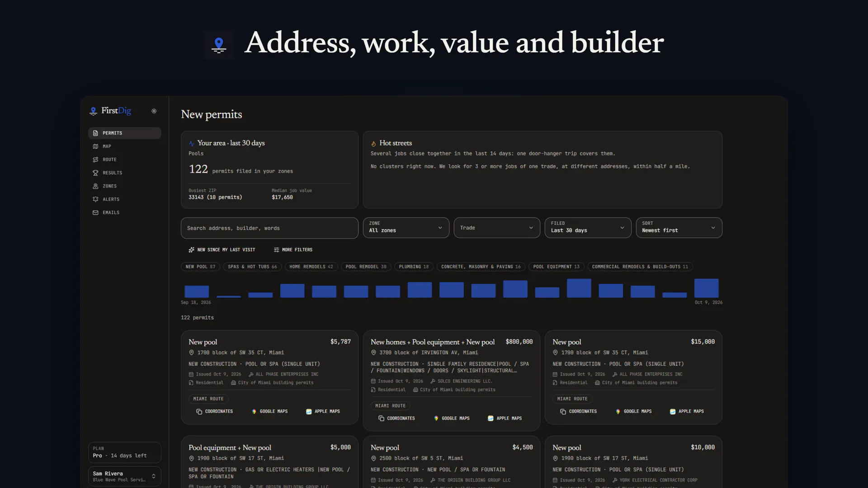
Task: Toggle the Pool Remodel 30 chip
Action: click(x=366, y=267)
